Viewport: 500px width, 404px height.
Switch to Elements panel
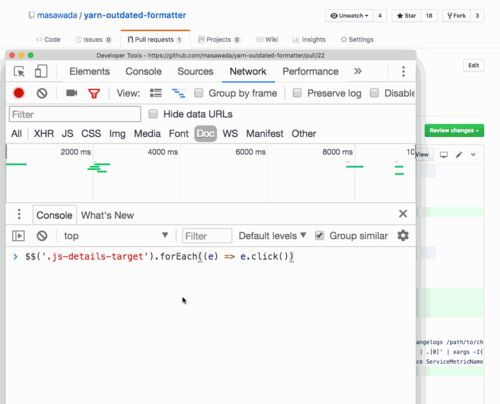pyautogui.click(x=89, y=71)
